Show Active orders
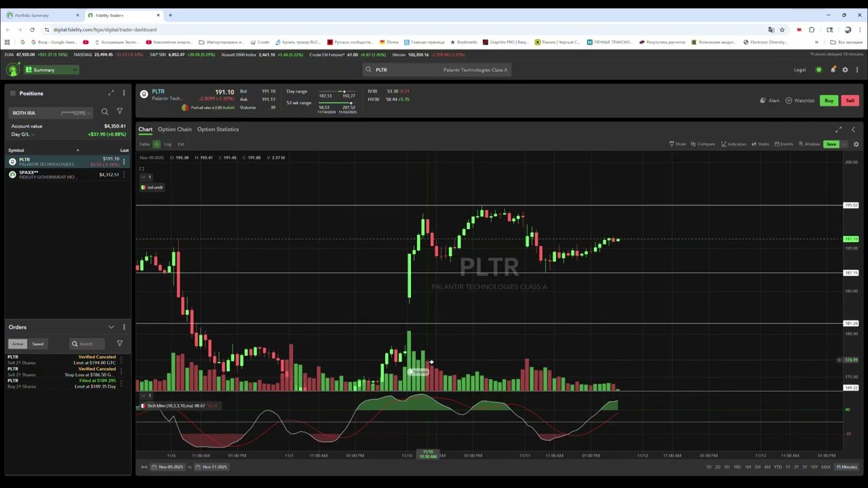 18,344
